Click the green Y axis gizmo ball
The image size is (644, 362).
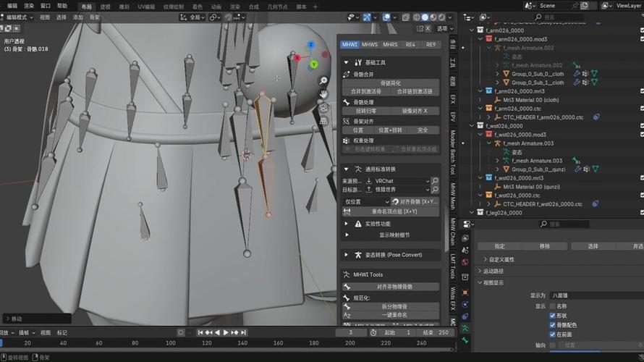pos(314,64)
